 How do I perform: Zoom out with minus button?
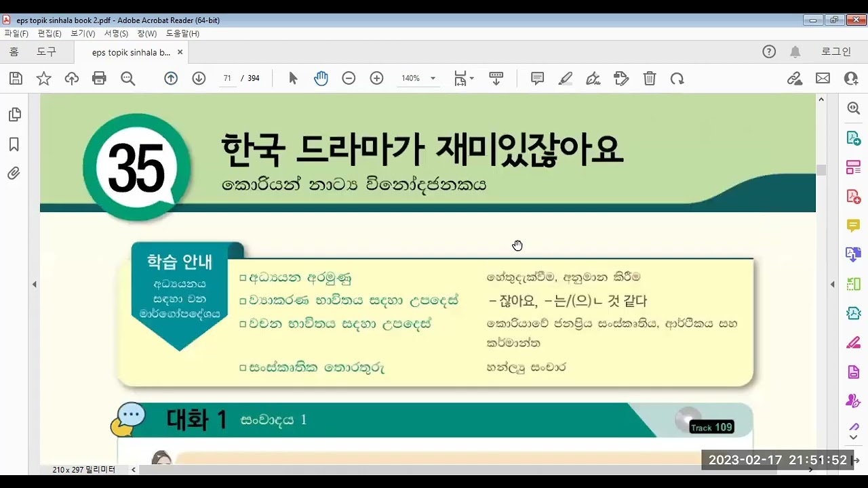point(349,79)
